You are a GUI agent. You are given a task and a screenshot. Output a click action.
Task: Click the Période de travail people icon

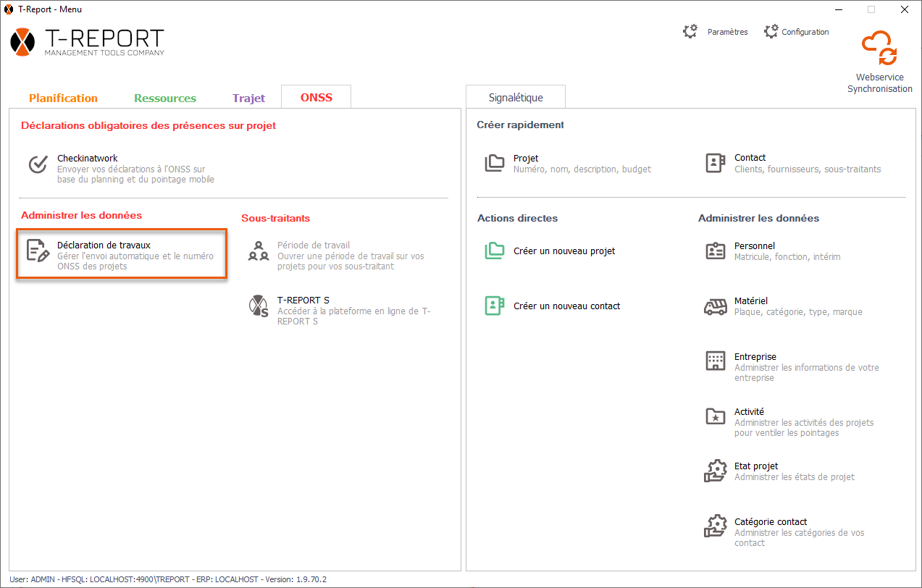(259, 251)
